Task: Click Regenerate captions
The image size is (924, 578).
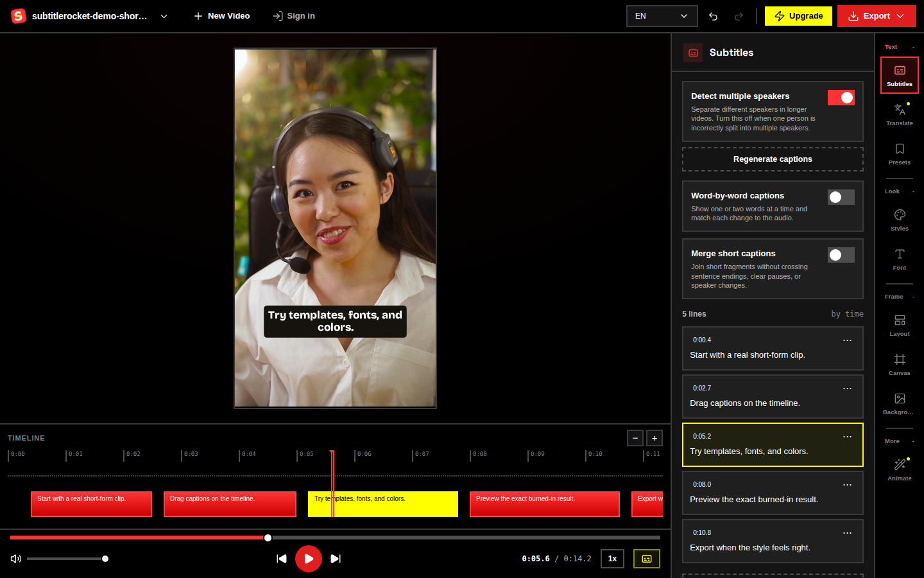Action: tap(773, 159)
